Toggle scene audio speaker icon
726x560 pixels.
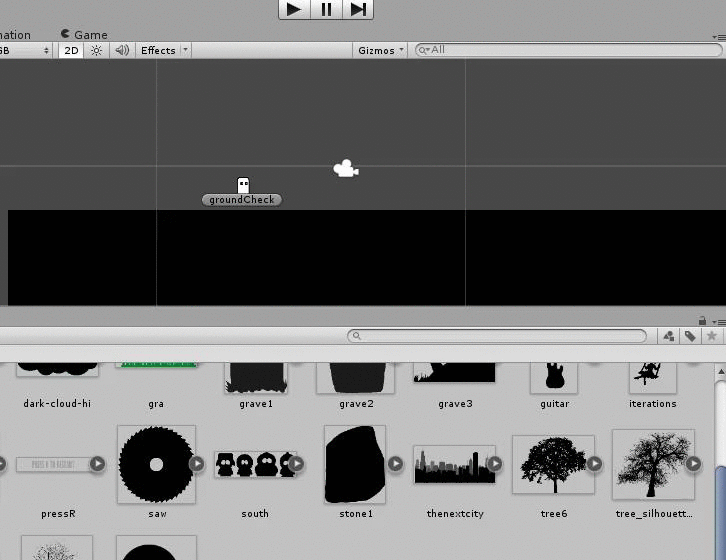coord(122,50)
